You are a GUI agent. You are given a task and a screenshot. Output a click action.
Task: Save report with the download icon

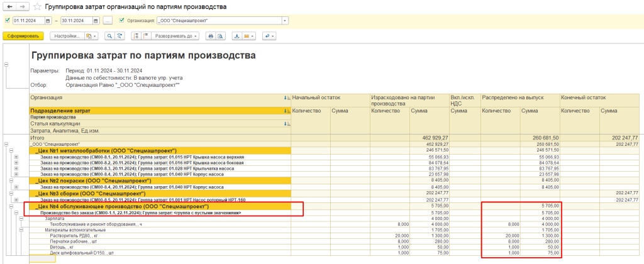click(x=237, y=36)
